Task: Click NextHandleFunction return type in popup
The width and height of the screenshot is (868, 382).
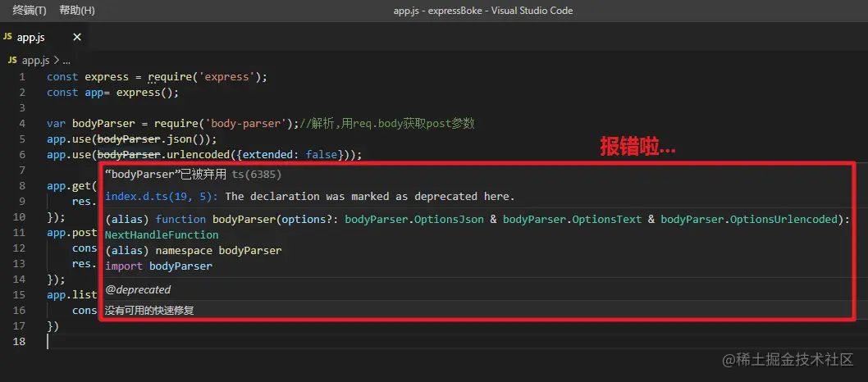Action: [162, 235]
